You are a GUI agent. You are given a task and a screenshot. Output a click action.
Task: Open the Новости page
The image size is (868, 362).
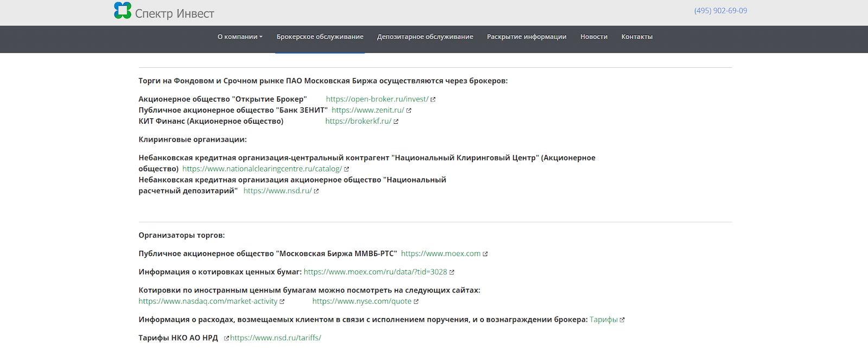click(x=594, y=37)
